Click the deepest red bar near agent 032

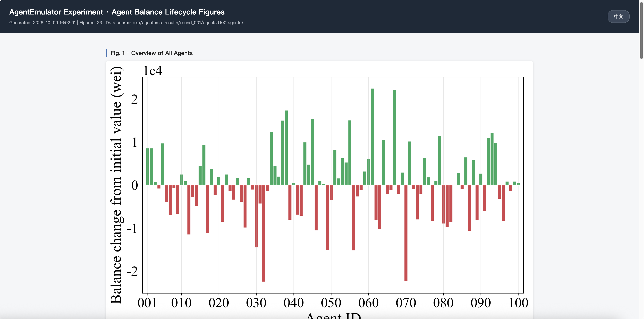tap(263, 233)
